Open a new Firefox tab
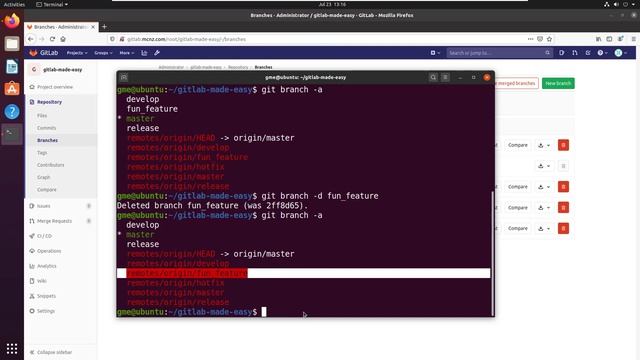This screenshot has width=640, height=360. coord(104,27)
